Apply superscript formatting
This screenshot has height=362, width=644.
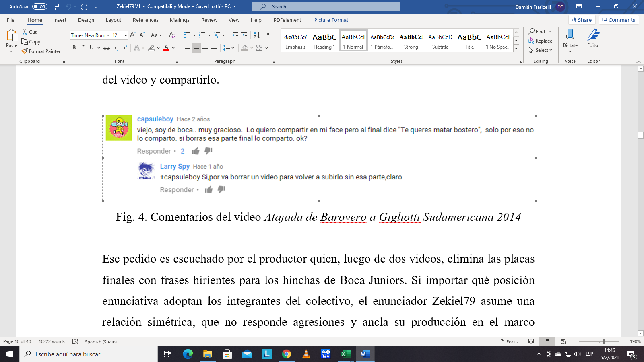point(125,48)
